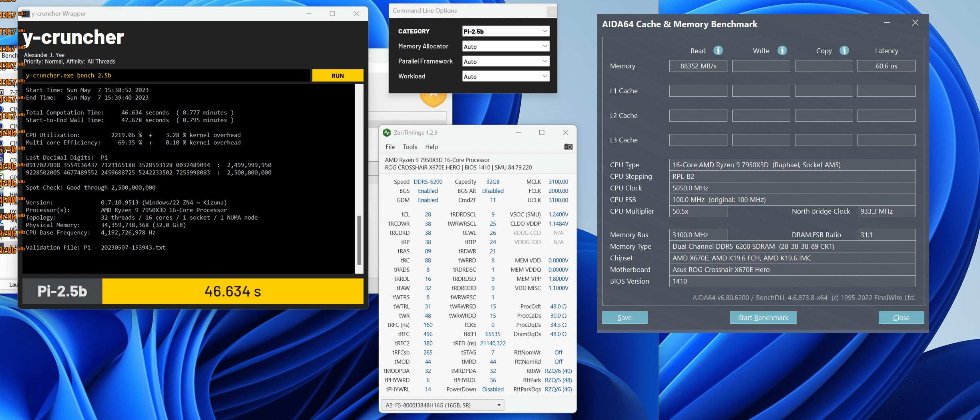Click the Total Computation Time line
The width and height of the screenshot is (980, 420).
tap(130, 113)
